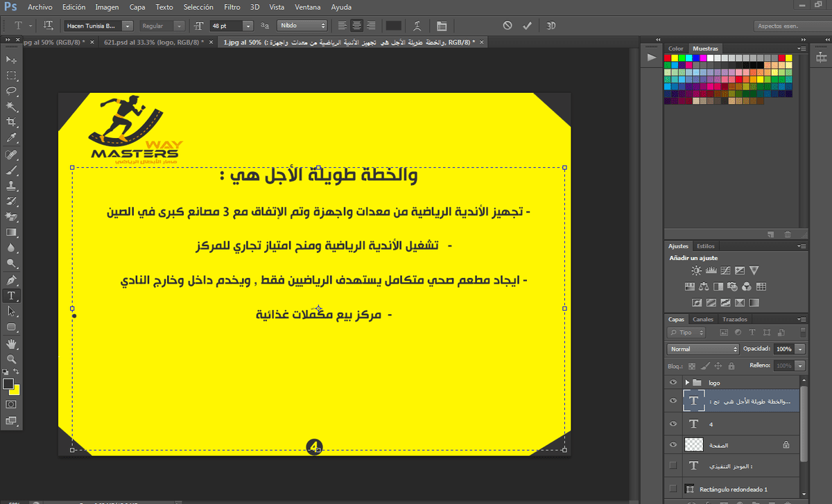Add a Brightness/Contrast adjustment

pos(696,270)
